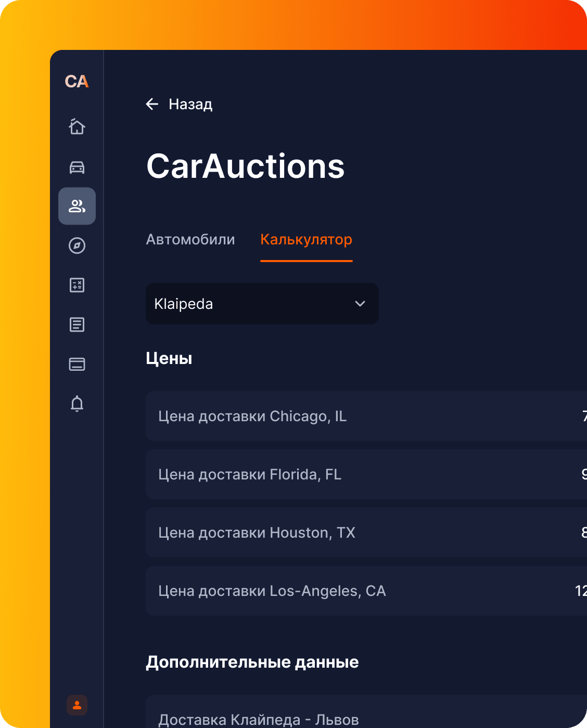Open the Home icon in sidebar
The image size is (587, 728).
77,126
